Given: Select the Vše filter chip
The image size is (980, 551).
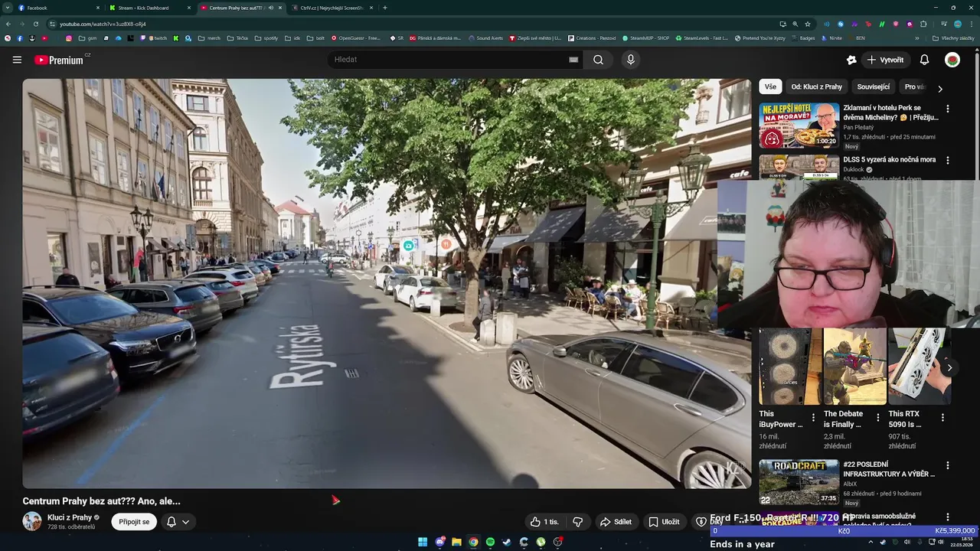Looking at the screenshot, I should click(770, 87).
